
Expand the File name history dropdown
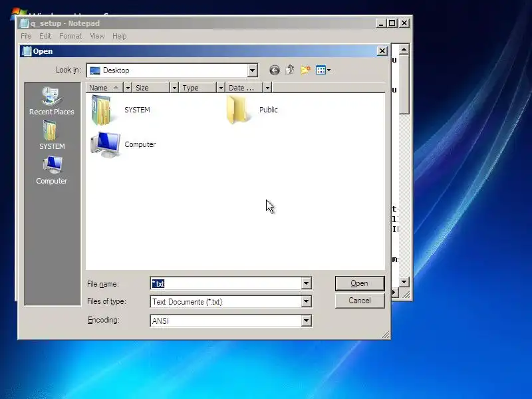pos(306,283)
